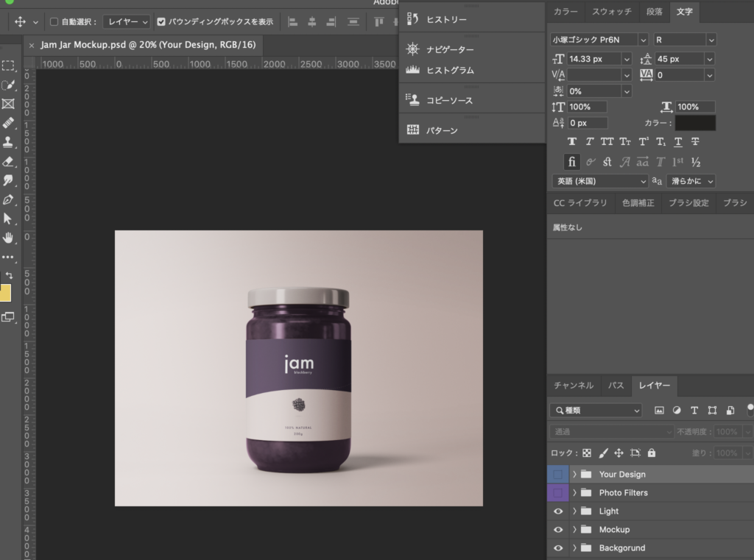The height and width of the screenshot is (560, 754).
Task: Hide the Light layer group
Action: click(x=558, y=511)
